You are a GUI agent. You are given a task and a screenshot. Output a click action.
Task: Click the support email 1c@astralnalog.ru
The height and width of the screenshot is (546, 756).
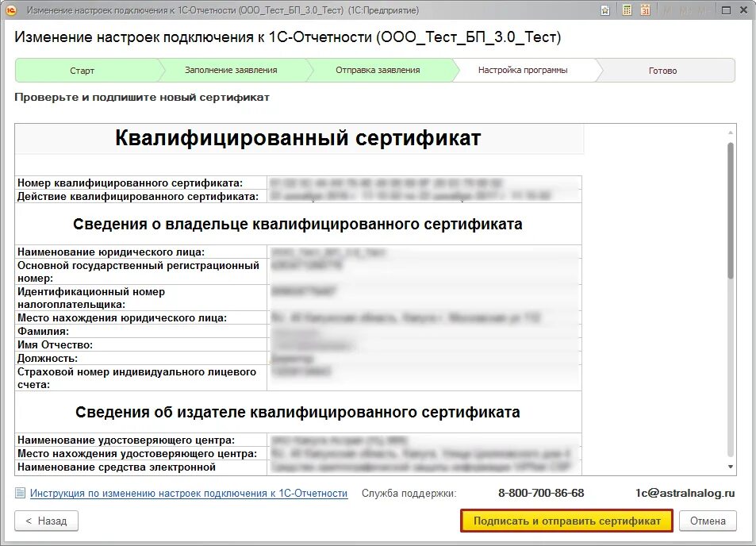(685, 493)
